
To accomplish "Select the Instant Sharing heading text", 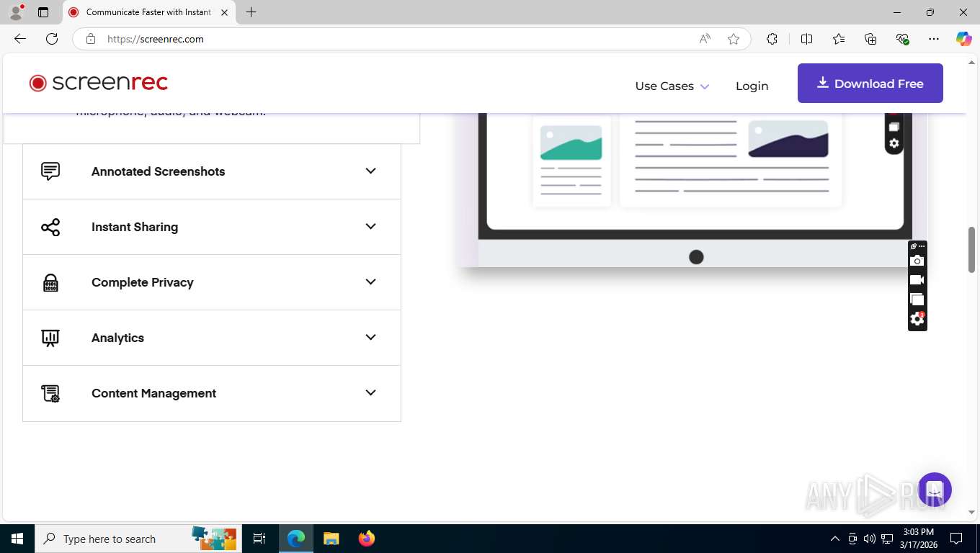I will 135,227.
